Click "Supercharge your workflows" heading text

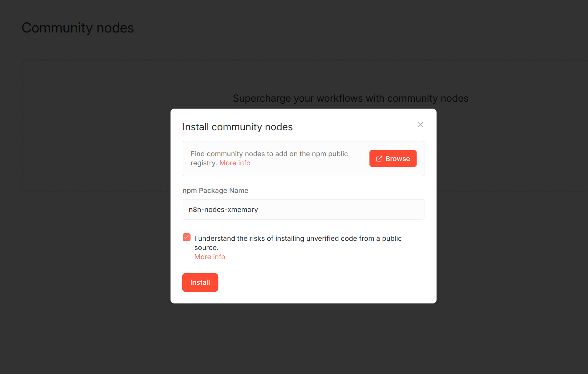click(351, 98)
